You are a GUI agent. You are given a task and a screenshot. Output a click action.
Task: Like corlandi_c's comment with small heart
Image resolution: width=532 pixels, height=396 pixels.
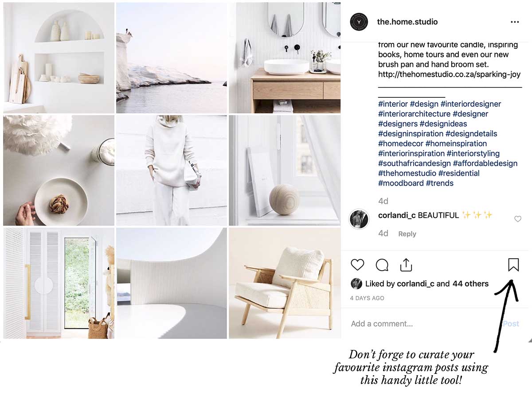point(517,219)
